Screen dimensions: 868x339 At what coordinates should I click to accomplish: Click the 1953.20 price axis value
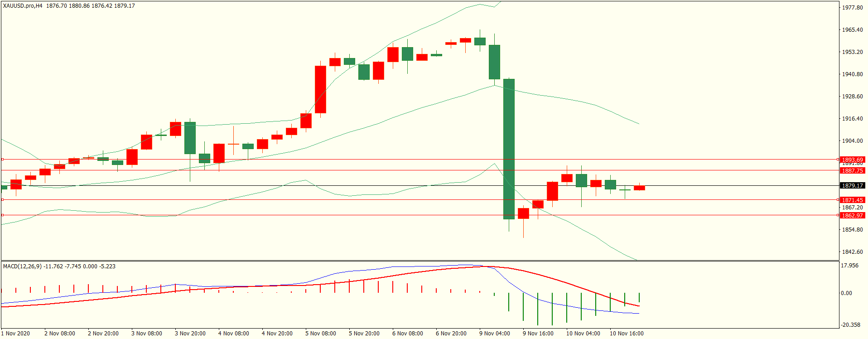coord(853,52)
